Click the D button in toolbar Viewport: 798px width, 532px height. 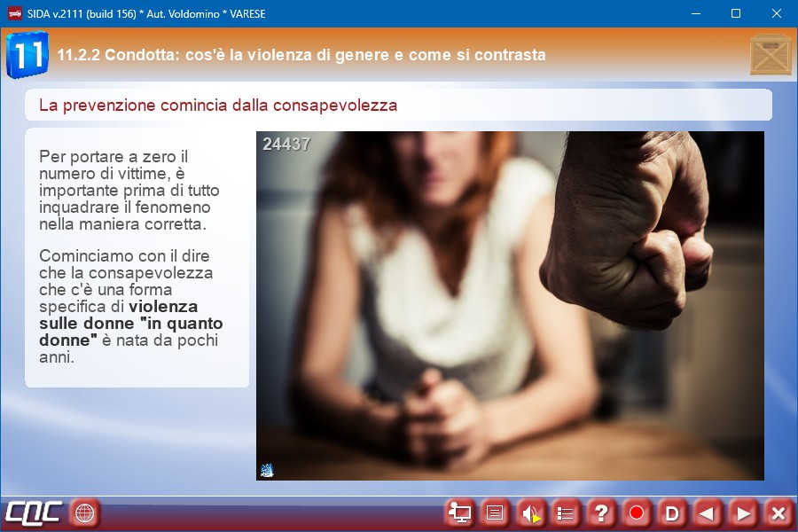(x=672, y=512)
